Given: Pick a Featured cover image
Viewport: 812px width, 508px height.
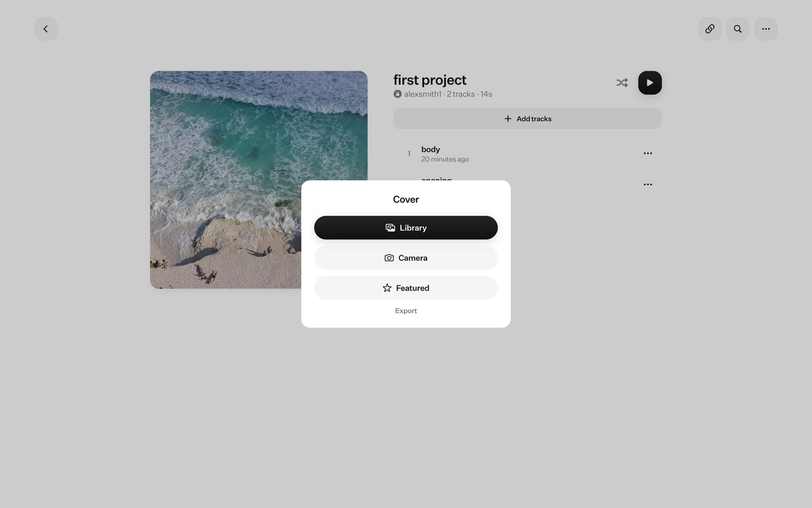Looking at the screenshot, I should click(406, 288).
